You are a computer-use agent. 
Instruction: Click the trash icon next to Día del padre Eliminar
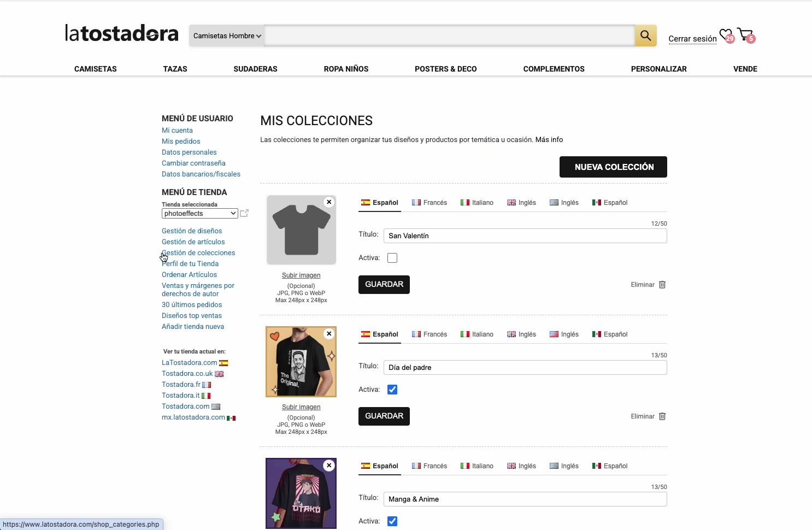click(x=662, y=416)
